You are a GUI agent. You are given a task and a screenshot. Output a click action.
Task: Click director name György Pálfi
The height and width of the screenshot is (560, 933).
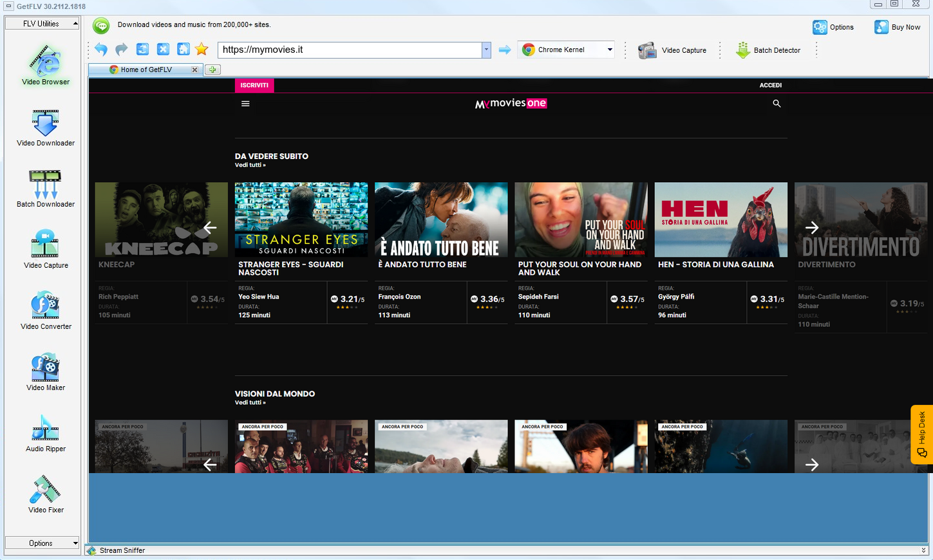[676, 297]
